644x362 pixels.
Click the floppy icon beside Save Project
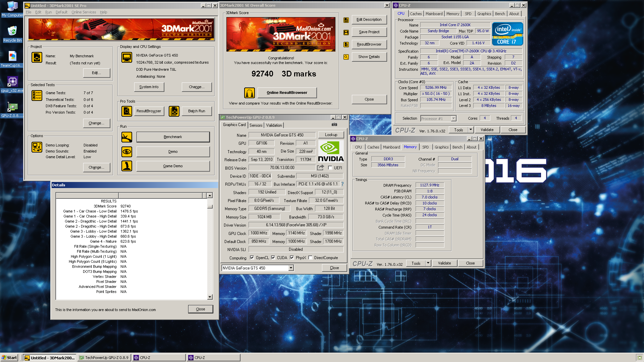[x=346, y=33]
